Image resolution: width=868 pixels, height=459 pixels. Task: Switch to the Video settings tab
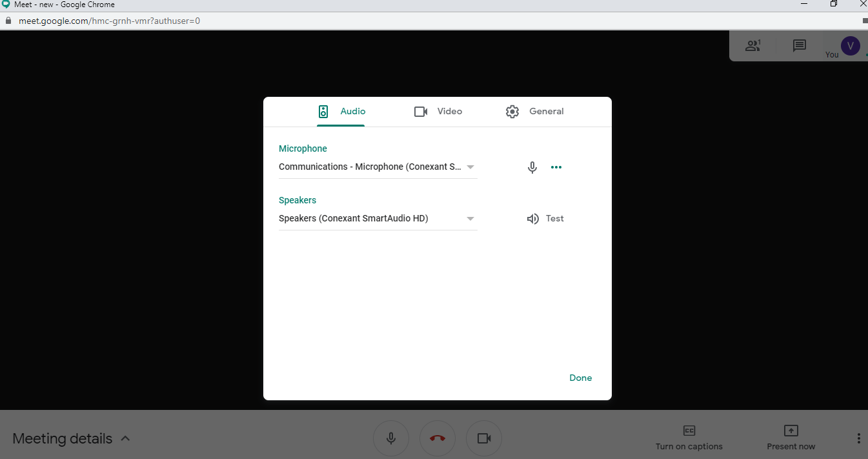click(438, 111)
